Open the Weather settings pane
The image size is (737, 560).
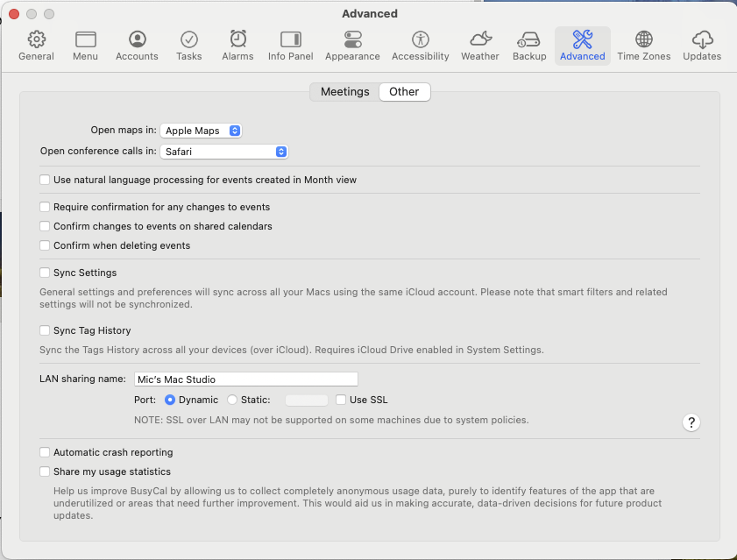(479, 45)
